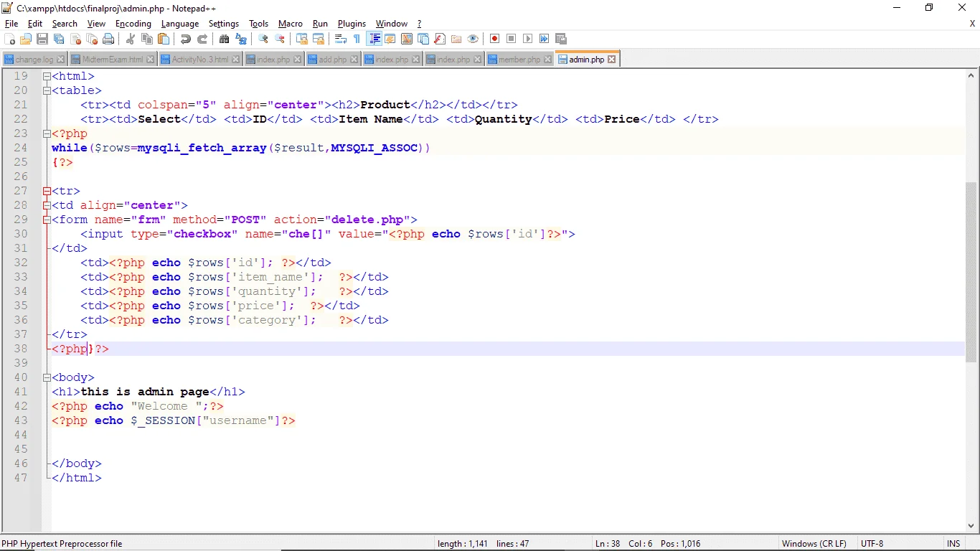Viewport: 980px width, 551px height.
Task: Switch to the add.php tab
Action: click(332, 60)
